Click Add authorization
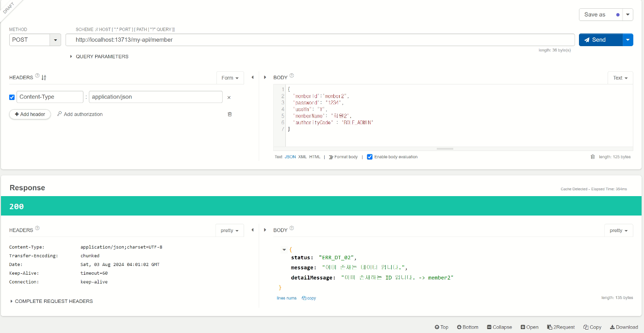The height and width of the screenshot is (333, 644). click(80, 114)
